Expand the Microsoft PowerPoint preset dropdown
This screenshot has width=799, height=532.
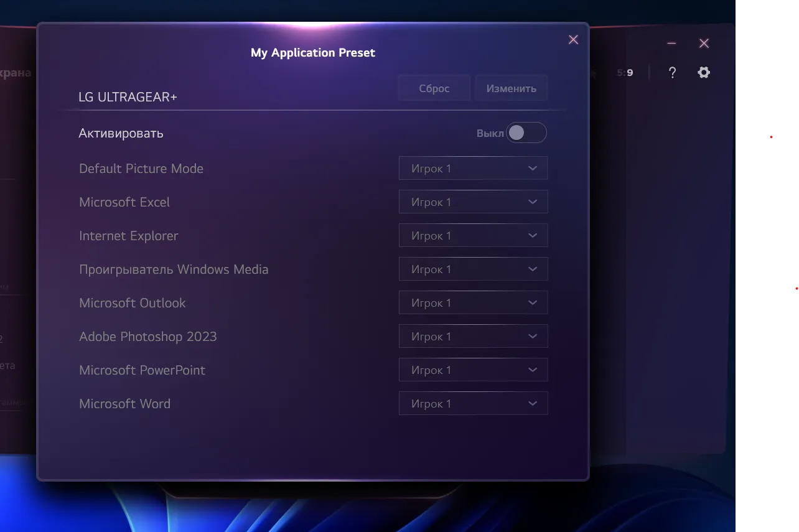tap(473, 370)
